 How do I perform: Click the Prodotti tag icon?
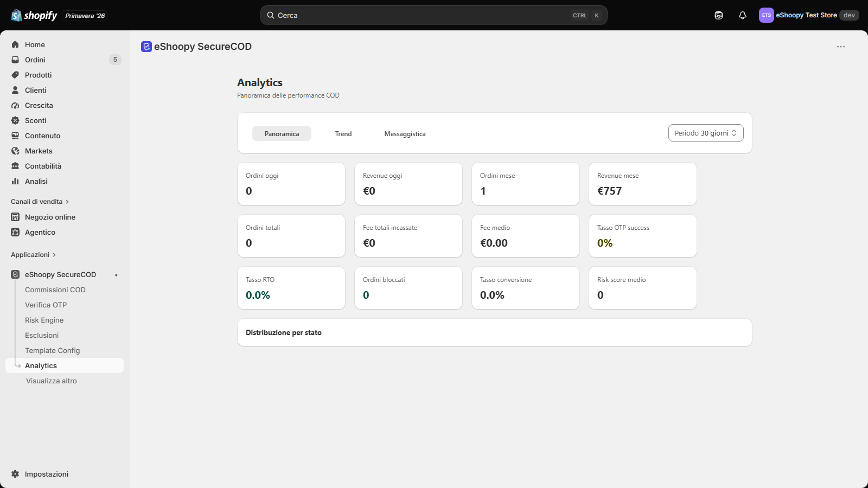(x=15, y=75)
